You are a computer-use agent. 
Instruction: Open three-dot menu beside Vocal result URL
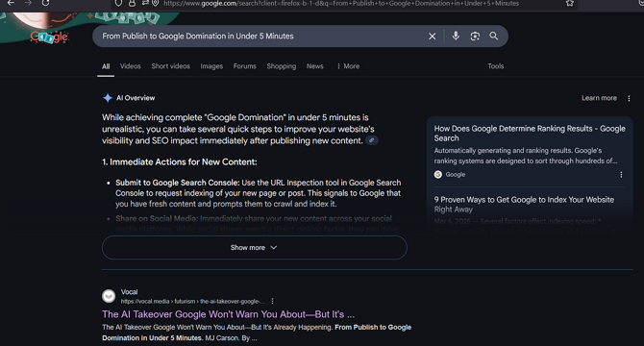(x=272, y=301)
